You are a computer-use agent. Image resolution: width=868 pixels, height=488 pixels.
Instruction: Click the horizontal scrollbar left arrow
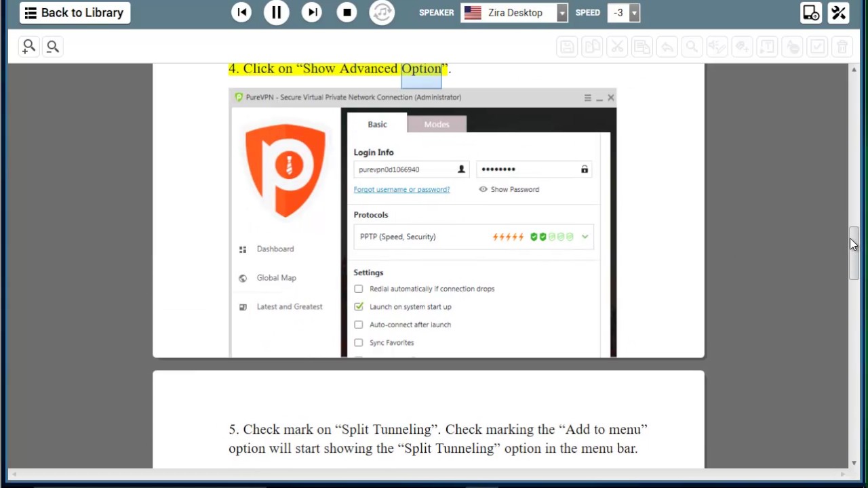tap(14, 474)
